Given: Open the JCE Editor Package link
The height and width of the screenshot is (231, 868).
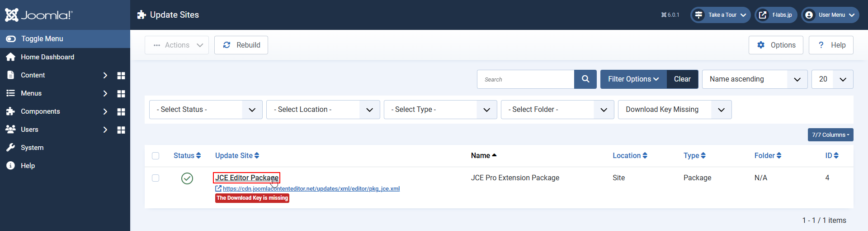Looking at the screenshot, I should (x=247, y=178).
